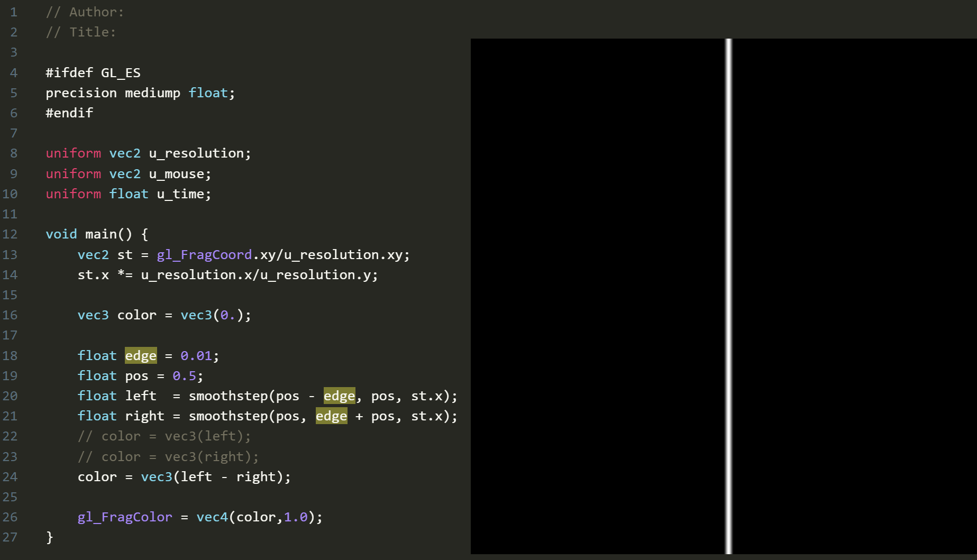
Task: Click 'u_resolution' in the uniform declaration on line 8
Action: pyautogui.click(x=196, y=153)
